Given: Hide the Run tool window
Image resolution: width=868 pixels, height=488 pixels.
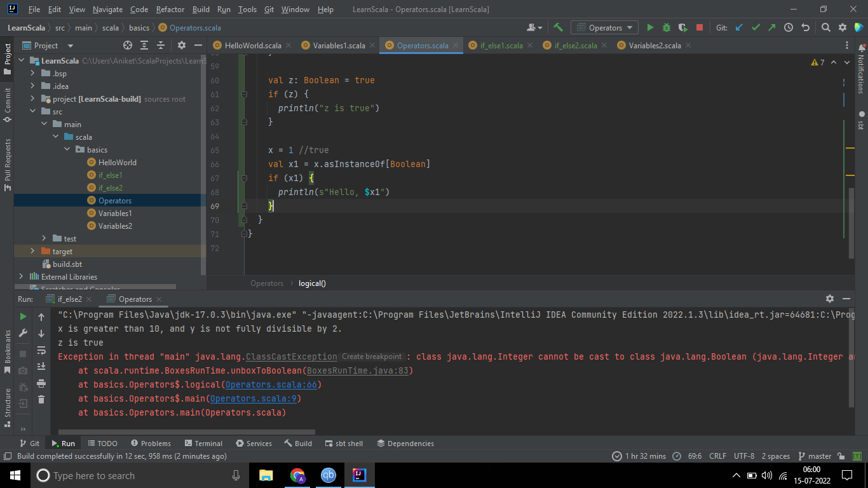Looking at the screenshot, I should click(x=846, y=299).
